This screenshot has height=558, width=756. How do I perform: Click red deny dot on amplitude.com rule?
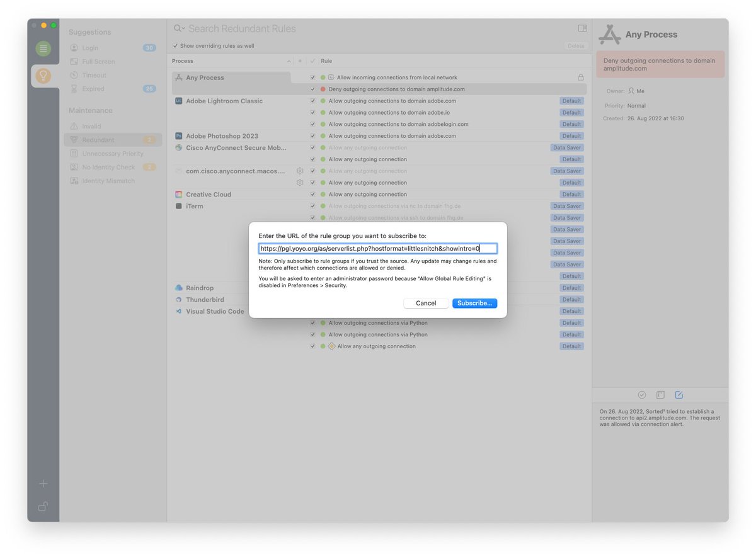tap(323, 89)
